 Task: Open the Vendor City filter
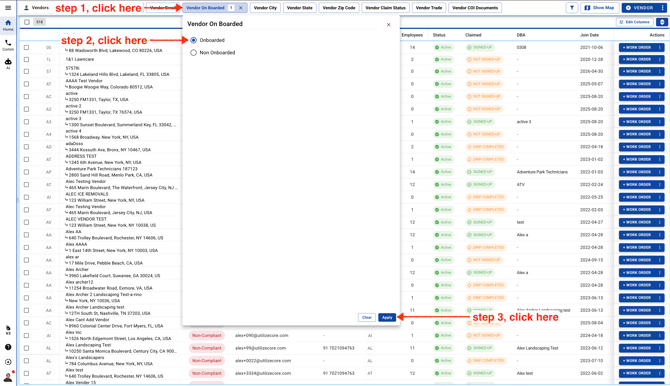click(x=265, y=8)
